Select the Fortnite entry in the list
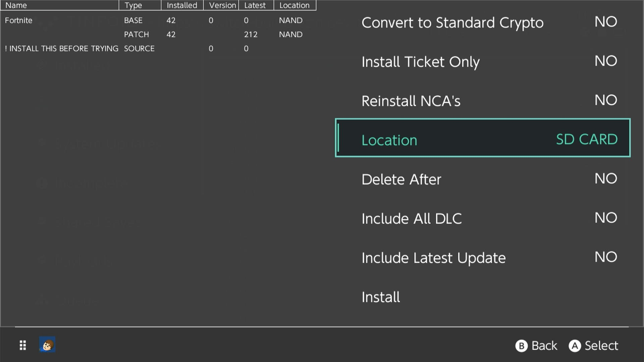This screenshot has height=362, width=644. pyautogui.click(x=19, y=20)
